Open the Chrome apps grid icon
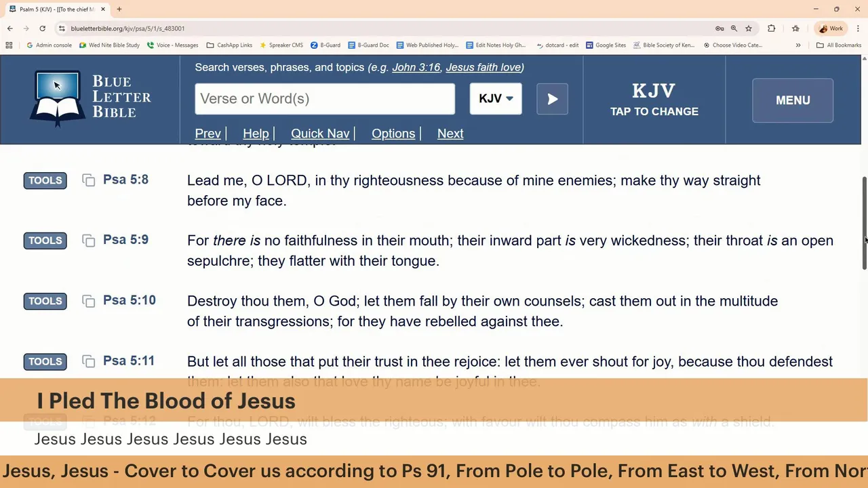The image size is (868, 488). tap(9, 45)
